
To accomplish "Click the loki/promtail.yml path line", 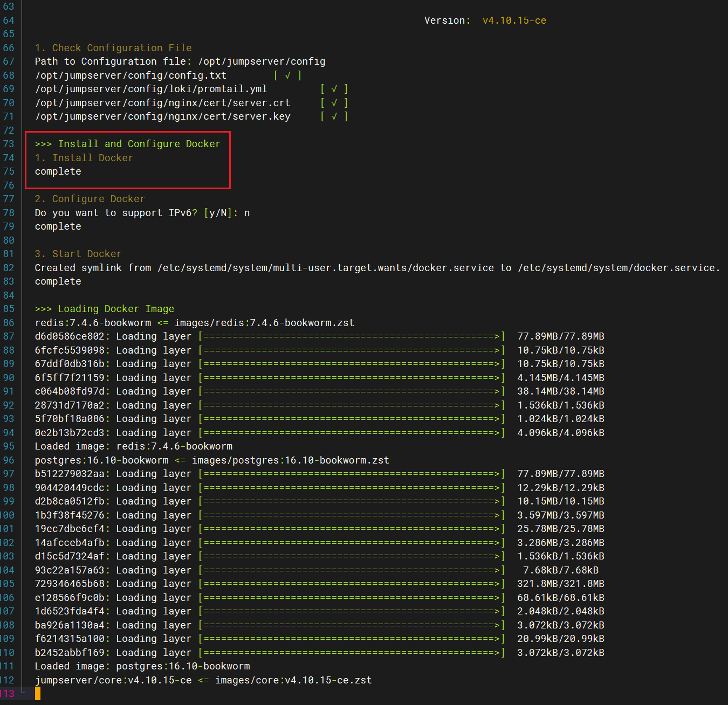I will click(151, 89).
